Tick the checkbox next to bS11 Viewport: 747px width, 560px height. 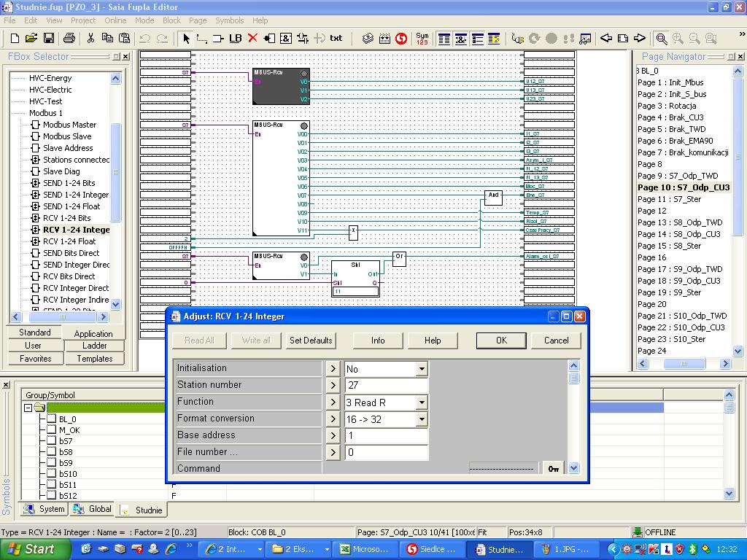[52, 485]
